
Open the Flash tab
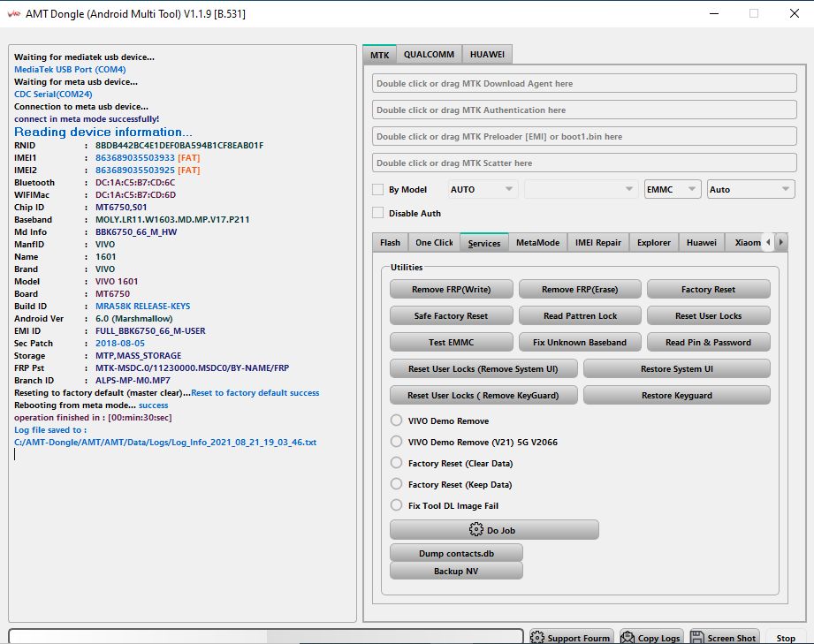coord(390,242)
